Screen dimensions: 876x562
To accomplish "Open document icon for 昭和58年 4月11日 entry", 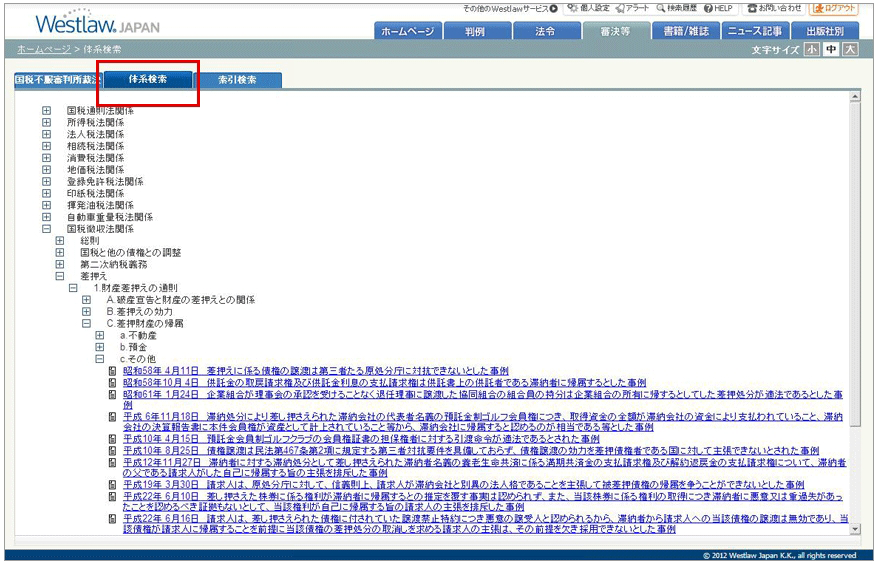I will click(112, 371).
